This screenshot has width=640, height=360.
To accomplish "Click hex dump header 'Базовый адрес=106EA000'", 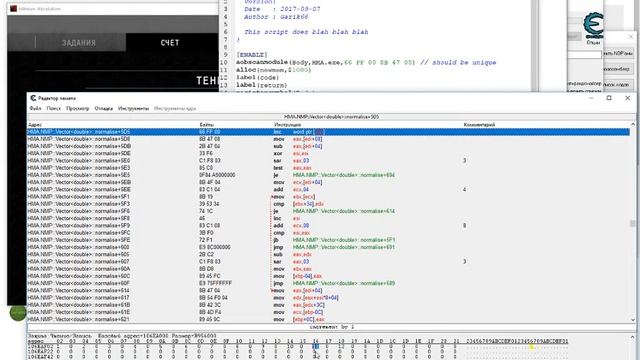I will [133, 336].
